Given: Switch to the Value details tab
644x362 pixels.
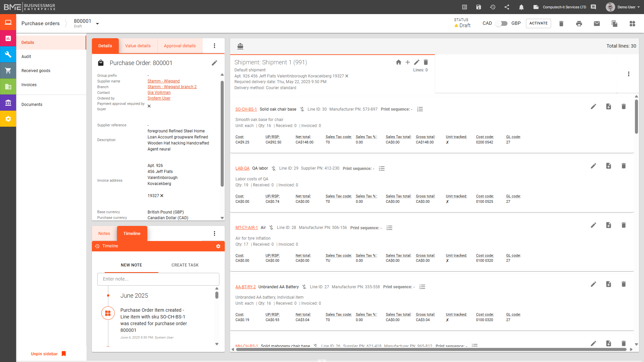Looking at the screenshot, I should tap(138, 46).
